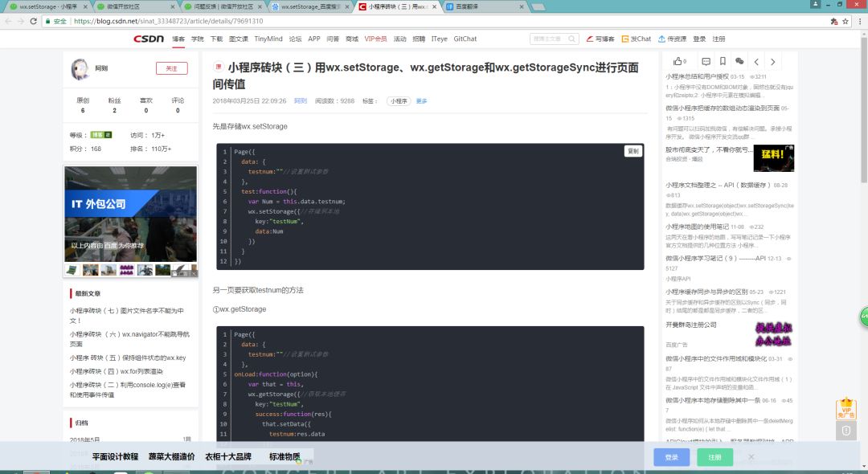Click 下载 in CSDN navigation
The width and height of the screenshot is (868, 474).
pyautogui.click(x=216, y=39)
